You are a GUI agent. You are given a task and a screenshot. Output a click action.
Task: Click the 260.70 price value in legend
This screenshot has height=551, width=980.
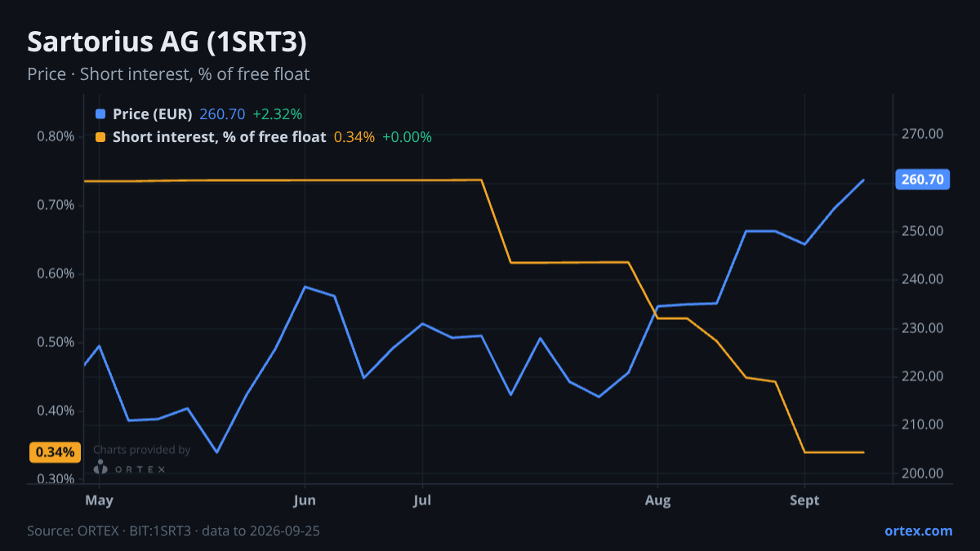point(222,114)
